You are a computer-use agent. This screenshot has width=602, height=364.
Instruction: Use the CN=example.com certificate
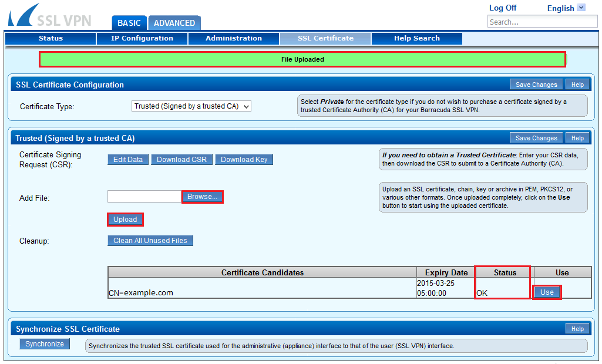pos(547,292)
